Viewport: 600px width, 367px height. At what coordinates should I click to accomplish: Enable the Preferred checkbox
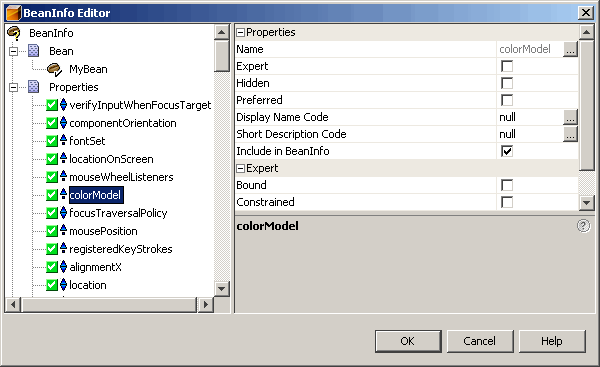507,100
